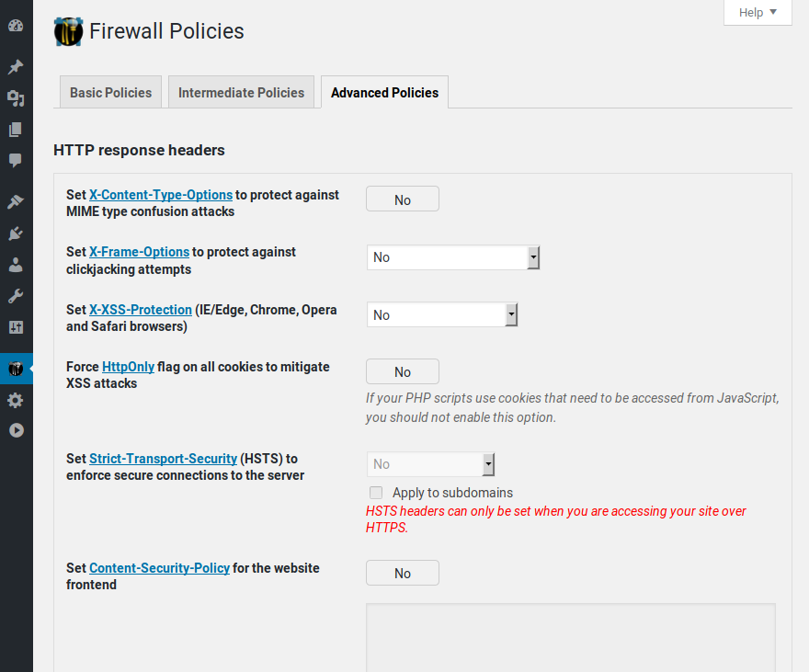Open Plugins via the plug icon
Viewport: 809px width, 672px height.
(x=16, y=233)
